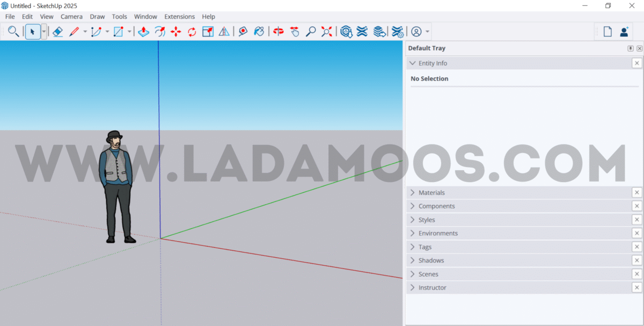Screen dimensions: 644x326
Task: Open the Extensions menu
Action: pyautogui.click(x=179, y=17)
